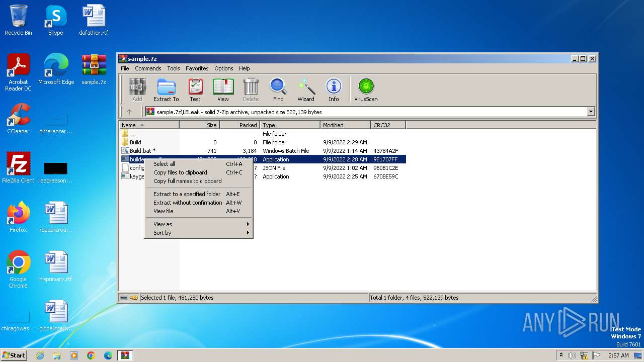
Task: Open republicrea... desktop document
Action: pyautogui.click(x=56, y=217)
